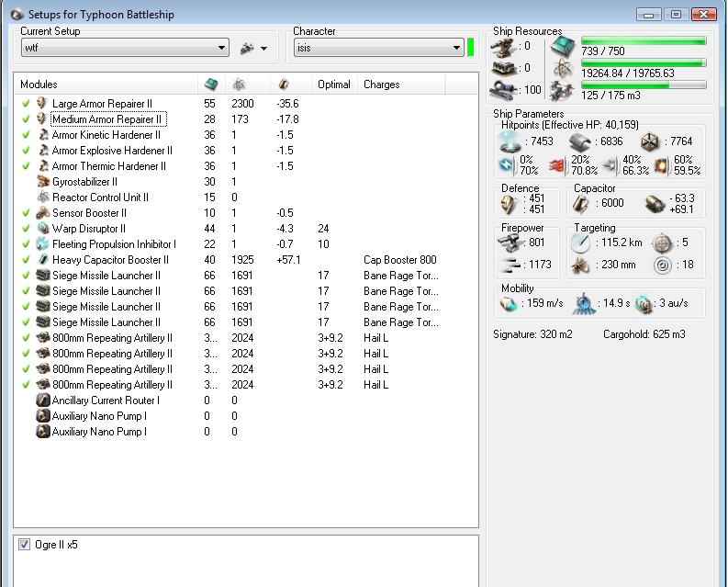728x587 pixels.
Task: Click the Optimal column header
Action: tap(334, 85)
